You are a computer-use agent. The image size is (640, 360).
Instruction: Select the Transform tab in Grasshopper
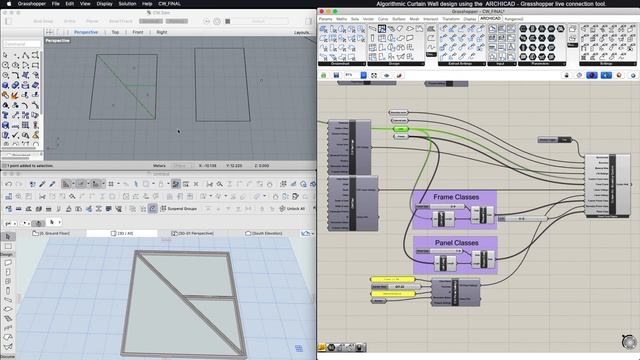click(x=451, y=19)
